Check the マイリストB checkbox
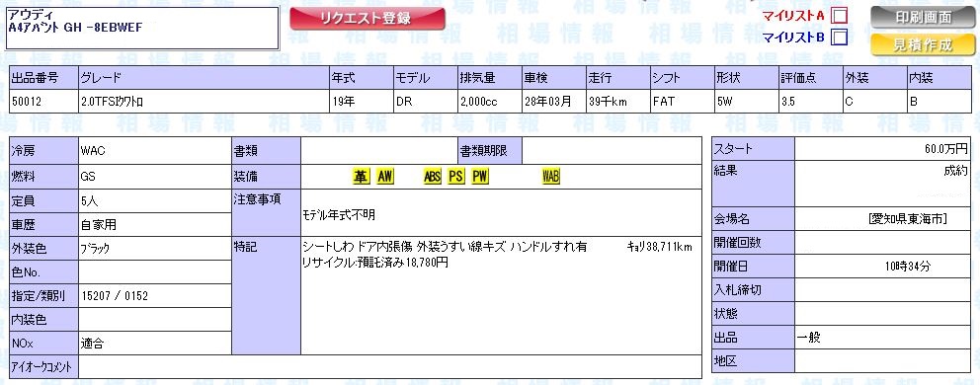The height and width of the screenshot is (385, 980). pos(841,37)
